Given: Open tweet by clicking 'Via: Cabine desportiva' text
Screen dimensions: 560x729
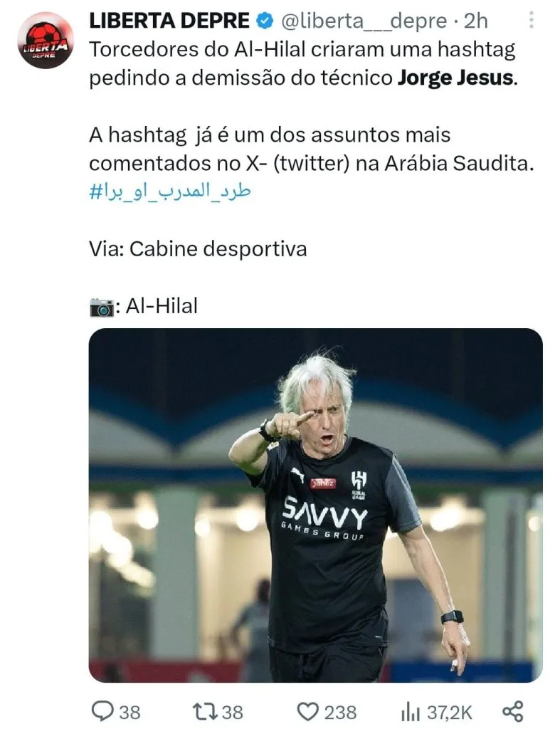Looking at the screenshot, I should [x=198, y=248].
